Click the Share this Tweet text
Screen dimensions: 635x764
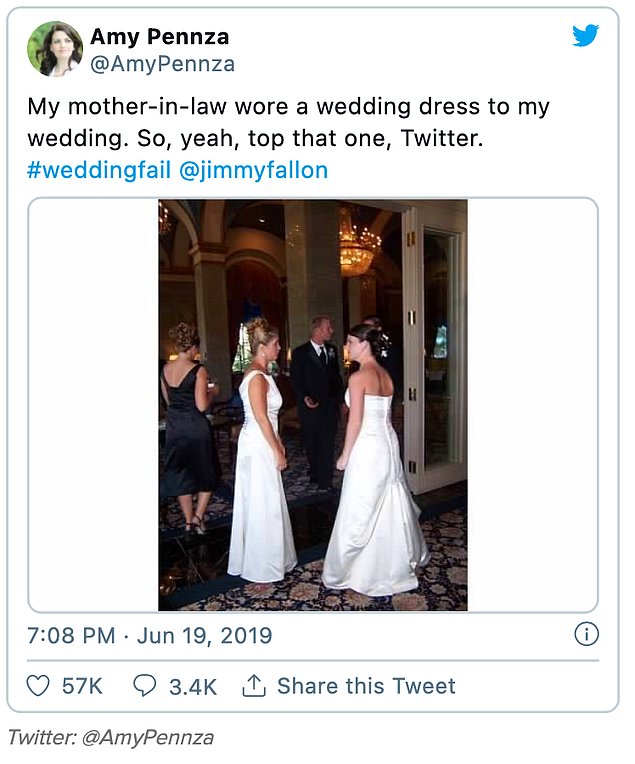366,686
